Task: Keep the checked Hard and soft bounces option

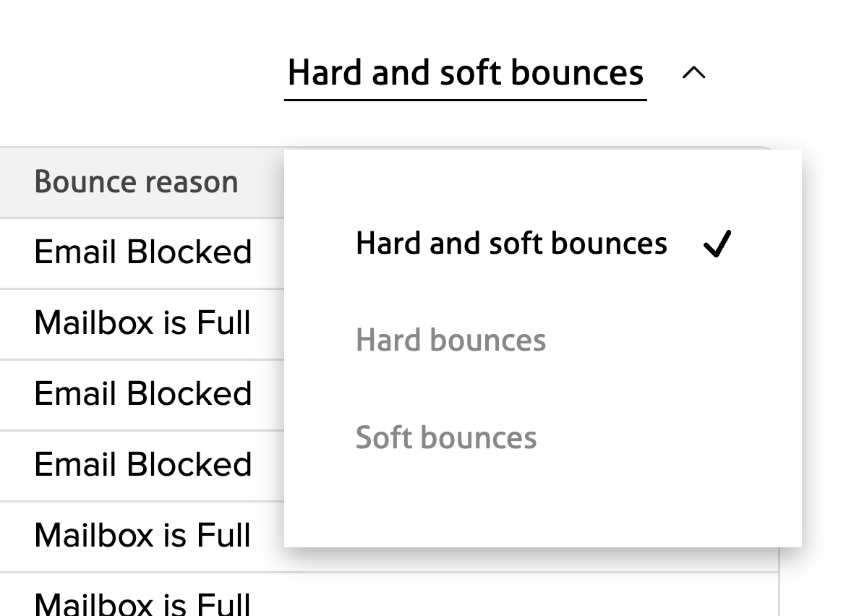Action: tap(511, 244)
